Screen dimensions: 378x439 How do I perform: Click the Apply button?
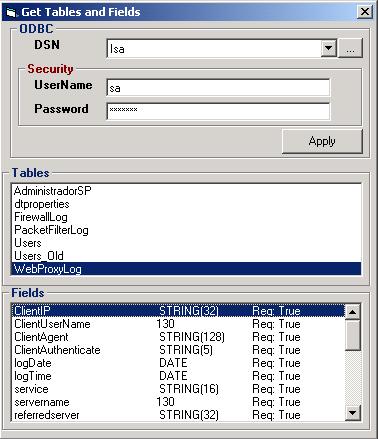(x=322, y=141)
